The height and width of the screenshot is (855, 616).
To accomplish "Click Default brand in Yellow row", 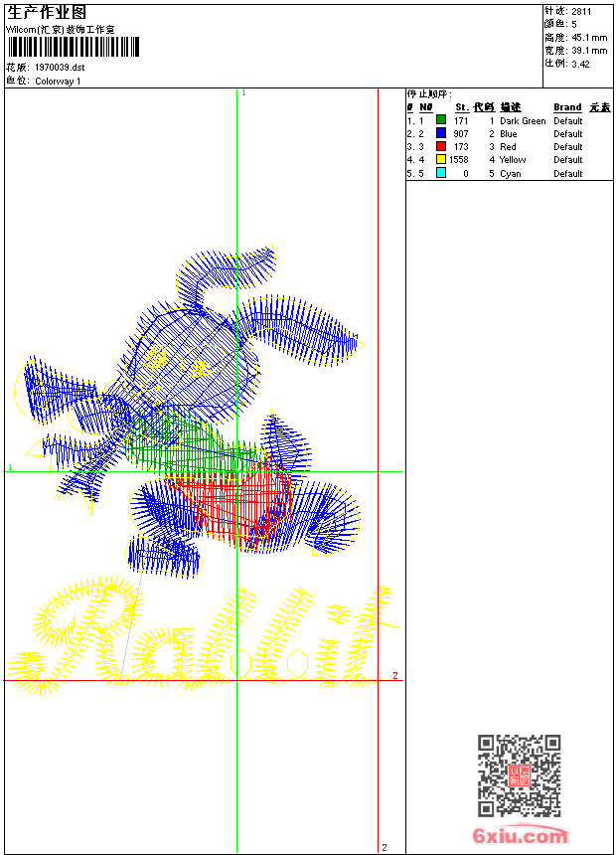I will (568, 160).
